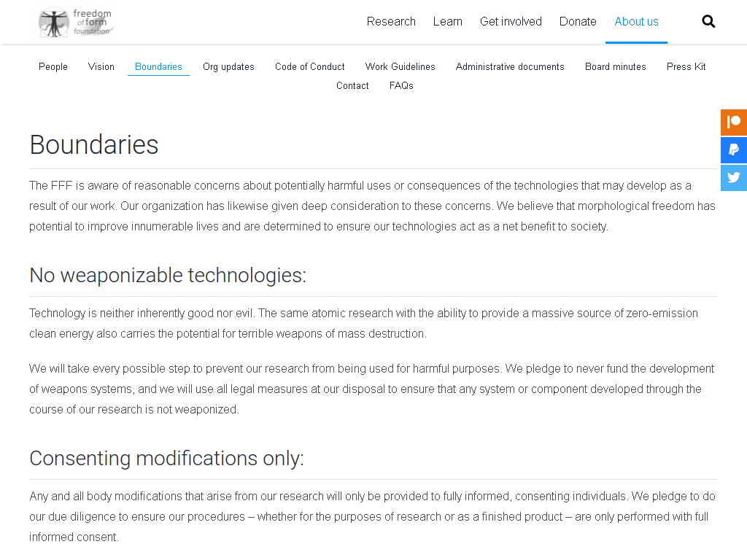Open Org updates page
747x560 pixels.
(228, 66)
